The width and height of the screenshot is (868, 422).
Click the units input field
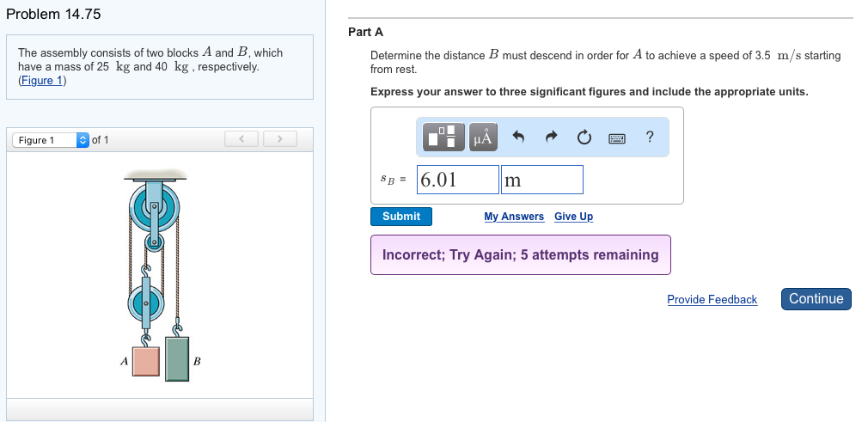tap(542, 180)
